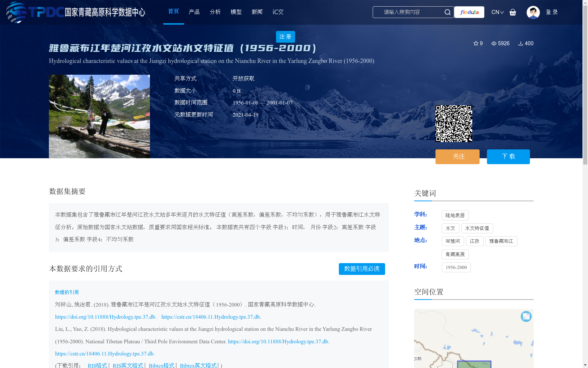Select the 汇交 menu item
588x368 pixels.
278,12
